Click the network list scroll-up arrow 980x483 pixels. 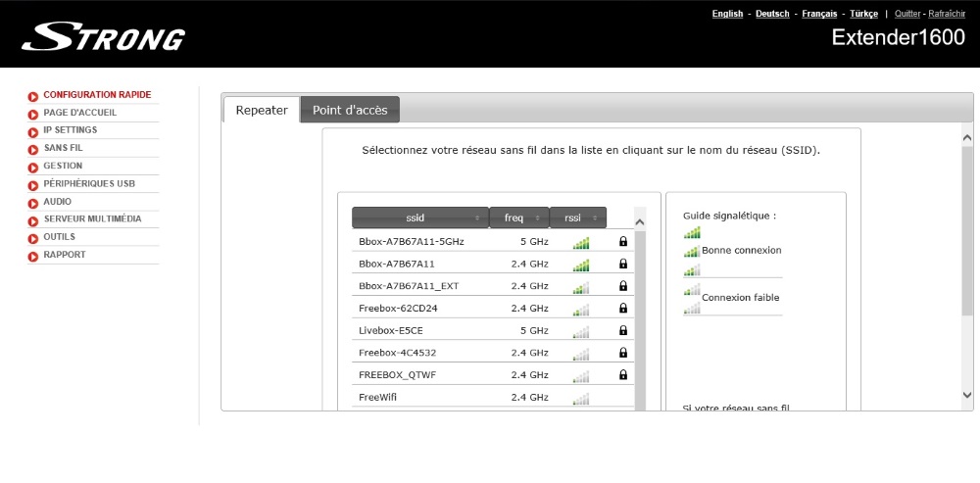(639, 221)
